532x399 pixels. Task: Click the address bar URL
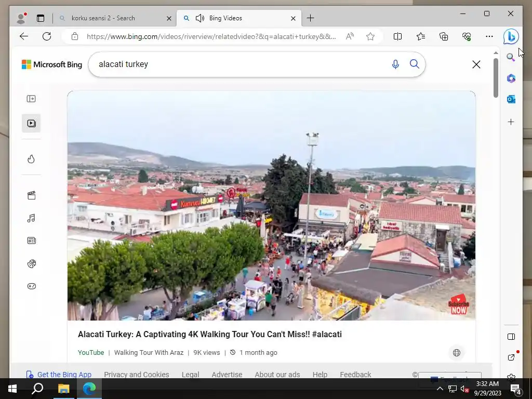pyautogui.click(x=211, y=36)
